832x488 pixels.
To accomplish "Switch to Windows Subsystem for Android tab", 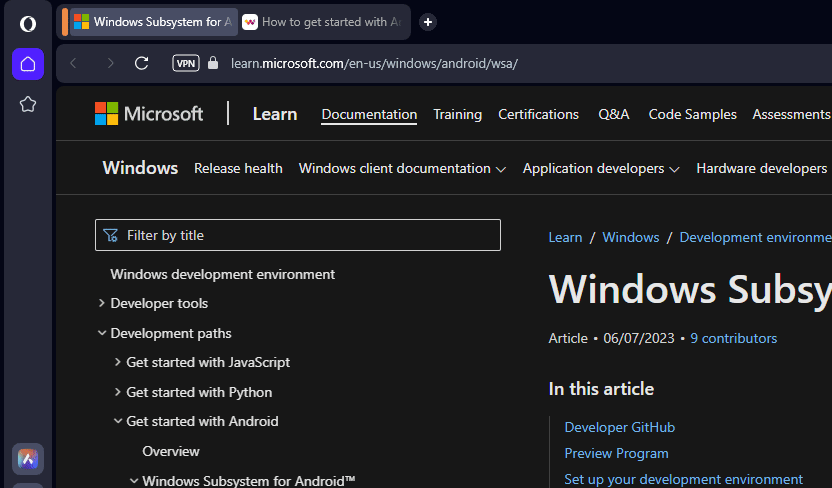I will coord(153,22).
